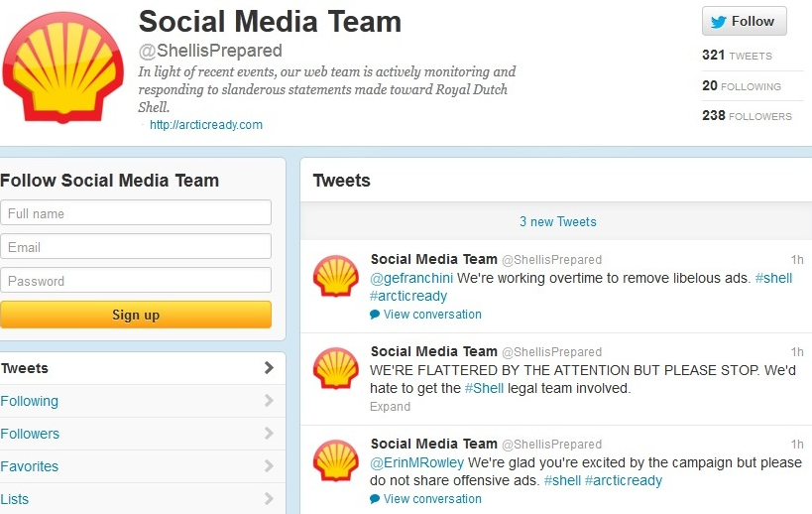812x514 pixels.
Task: Click into the Password input field
Action: tap(136, 281)
